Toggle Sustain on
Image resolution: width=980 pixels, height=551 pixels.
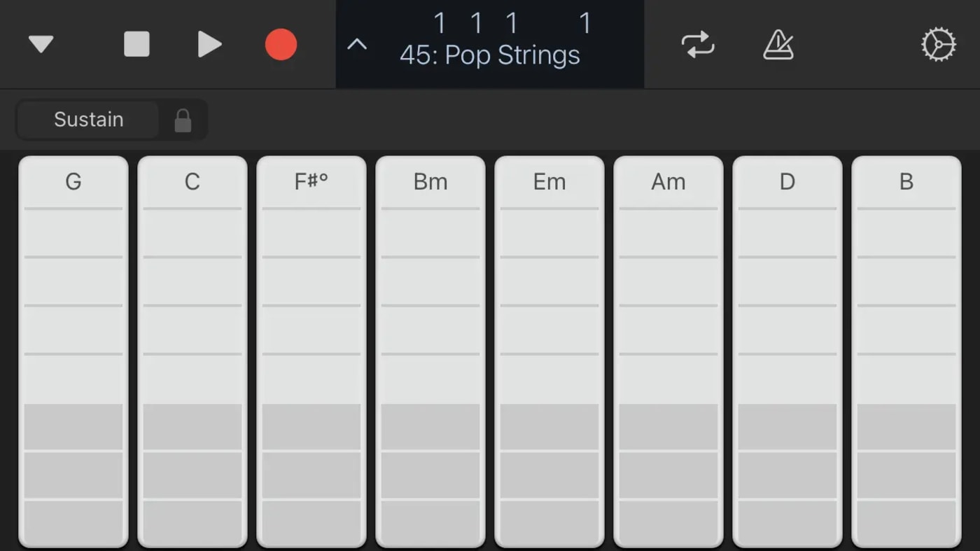coord(87,120)
